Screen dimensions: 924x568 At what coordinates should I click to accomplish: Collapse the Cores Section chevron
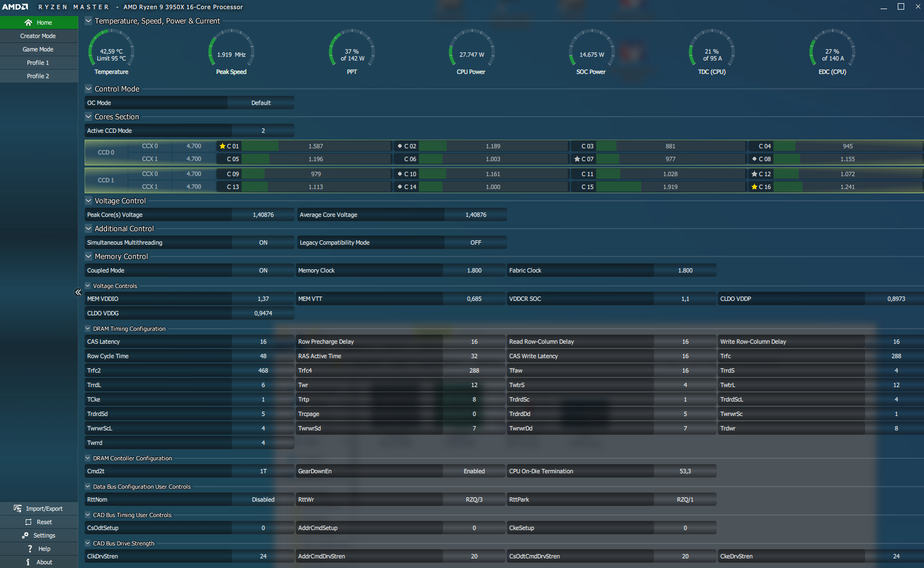(x=88, y=117)
